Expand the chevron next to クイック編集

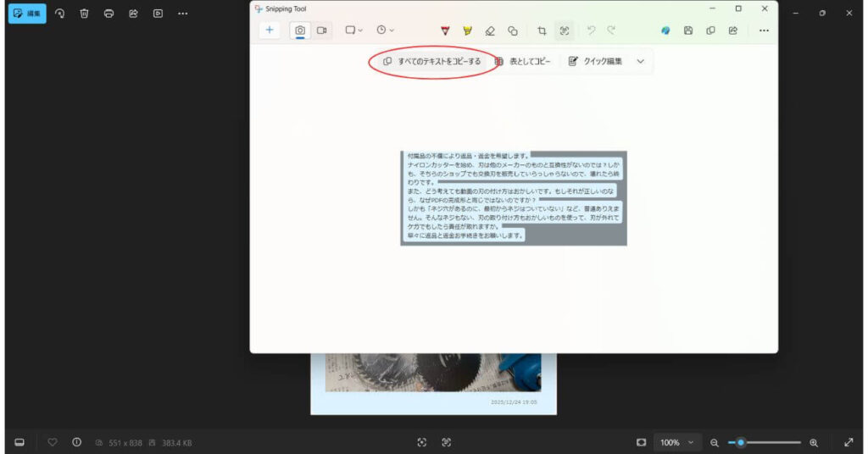pos(641,61)
